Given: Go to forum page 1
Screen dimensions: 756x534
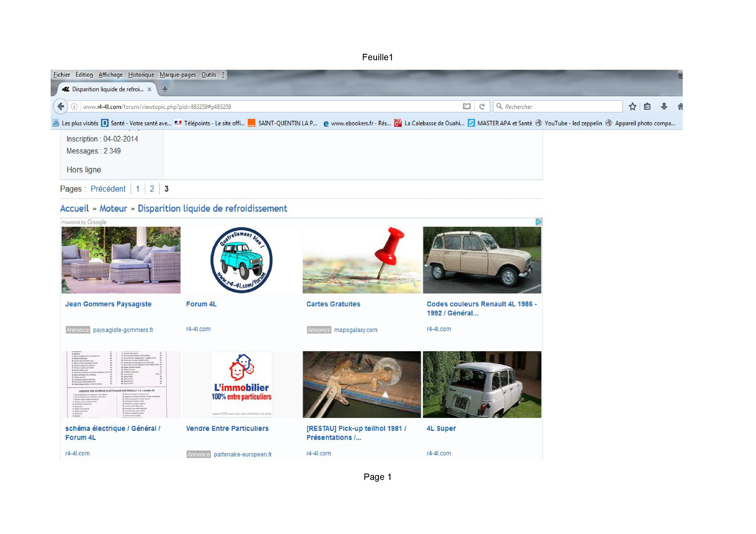Looking at the screenshot, I should 138,189.
